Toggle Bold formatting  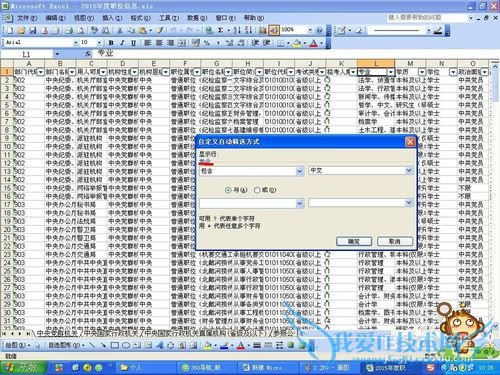[111, 43]
